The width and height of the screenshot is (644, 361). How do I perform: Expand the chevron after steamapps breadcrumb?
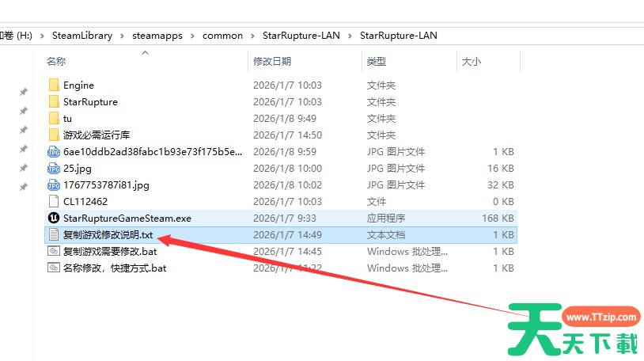(192, 36)
